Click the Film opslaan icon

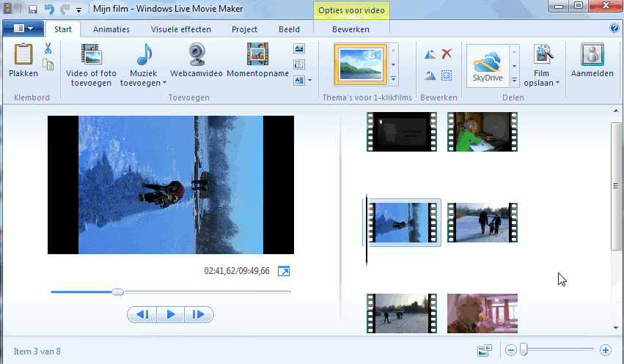pyautogui.click(x=543, y=54)
